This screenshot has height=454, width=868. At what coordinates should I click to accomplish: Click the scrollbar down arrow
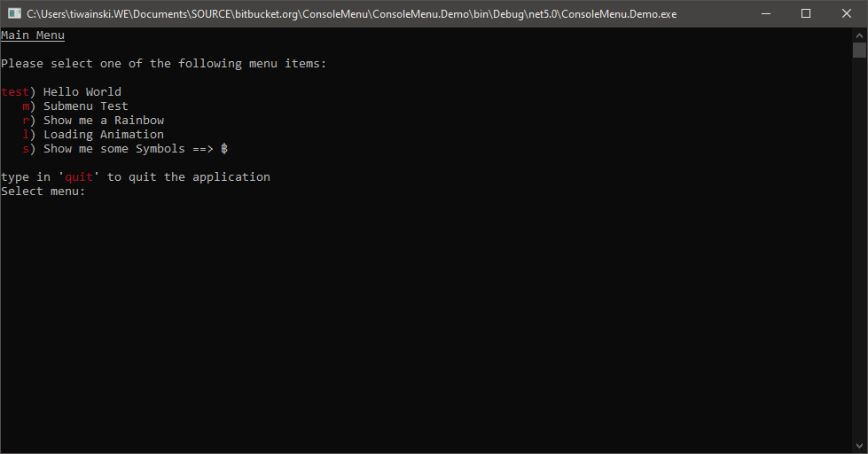tap(859, 446)
